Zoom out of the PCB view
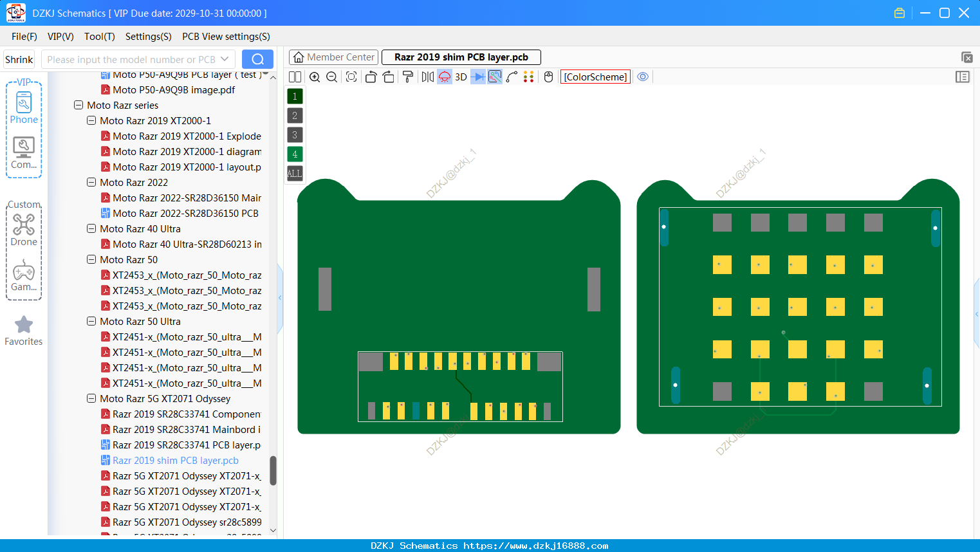Screen dimensions: 980x552 click(x=332, y=77)
